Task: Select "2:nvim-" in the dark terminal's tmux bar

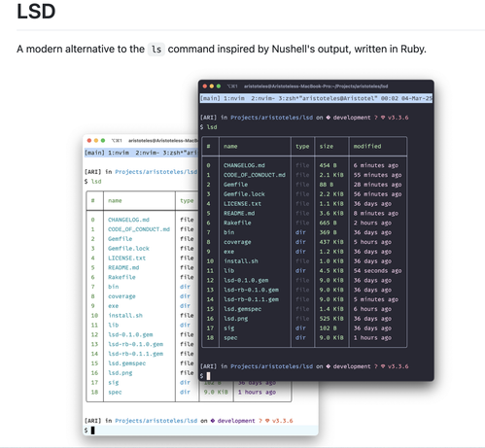Action: coord(262,98)
